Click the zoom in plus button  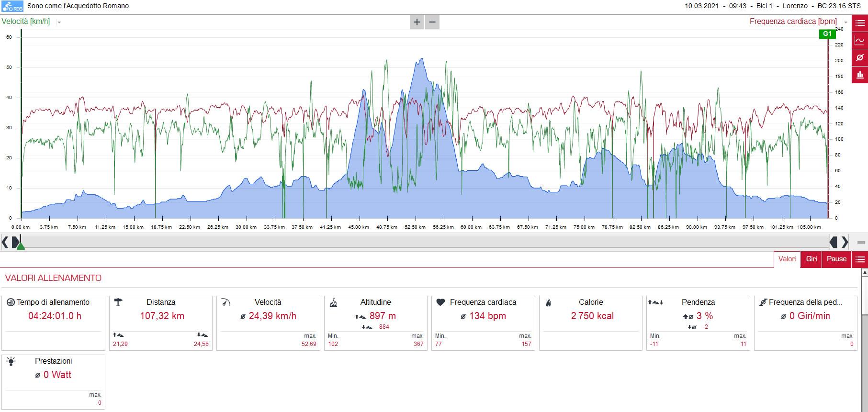pos(417,22)
